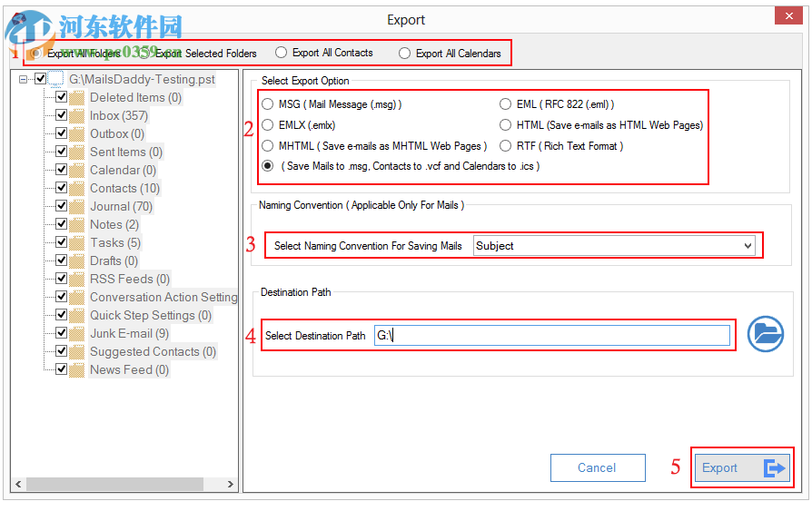Close the Export dialog
This screenshot has width=812, height=511.
coord(788,16)
